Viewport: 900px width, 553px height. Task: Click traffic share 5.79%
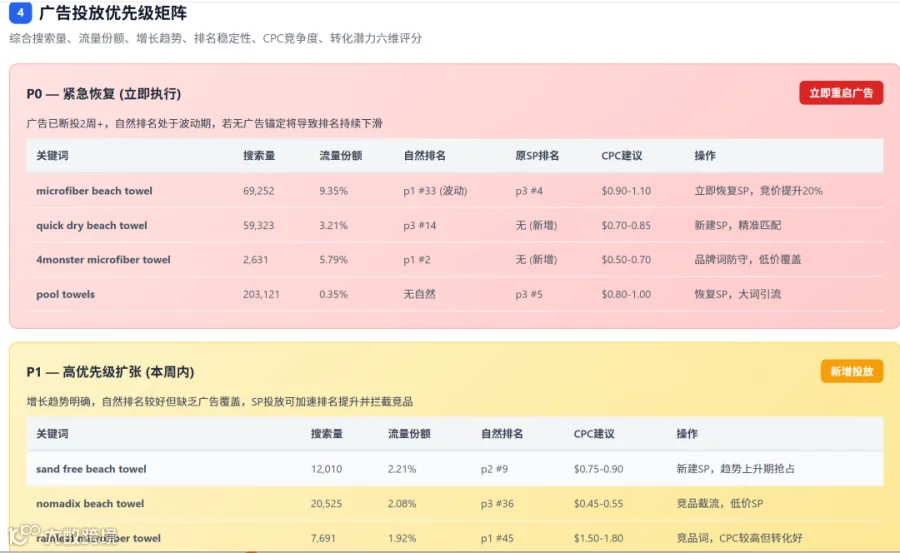click(x=333, y=260)
